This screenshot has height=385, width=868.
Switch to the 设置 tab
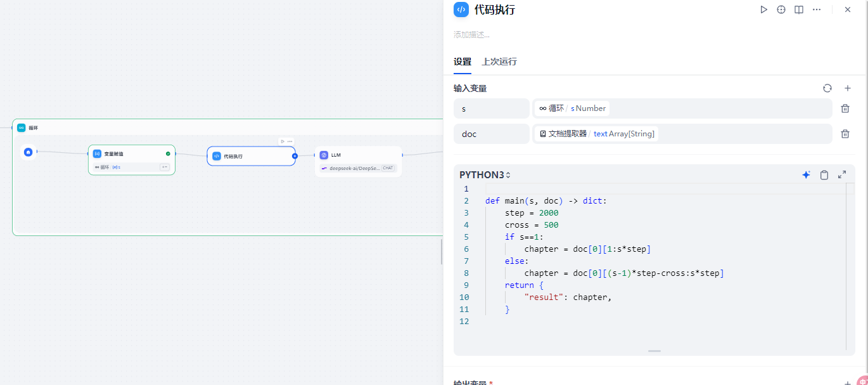[x=463, y=62]
